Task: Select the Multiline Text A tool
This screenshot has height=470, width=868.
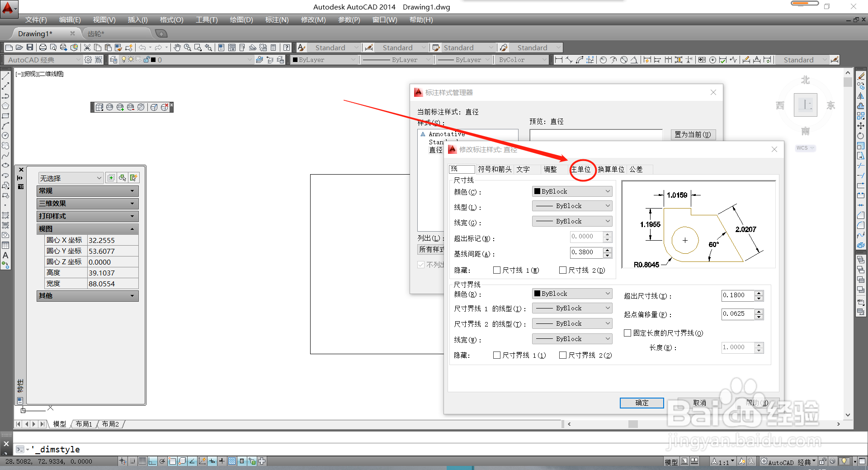Action: pos(5,255)
